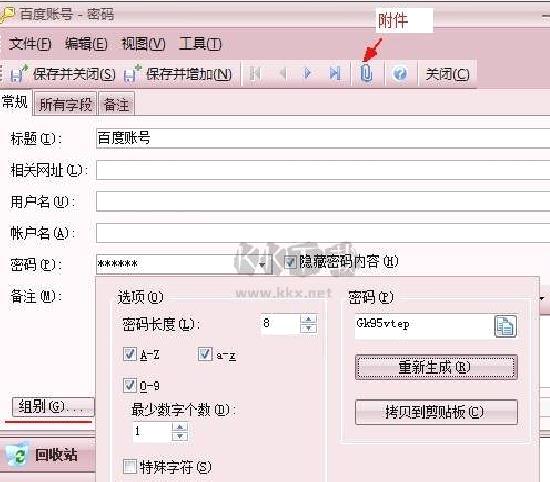Decrease minimum digit count with down arrow
This screenshot has height=482, width=550.
point(180,436)
